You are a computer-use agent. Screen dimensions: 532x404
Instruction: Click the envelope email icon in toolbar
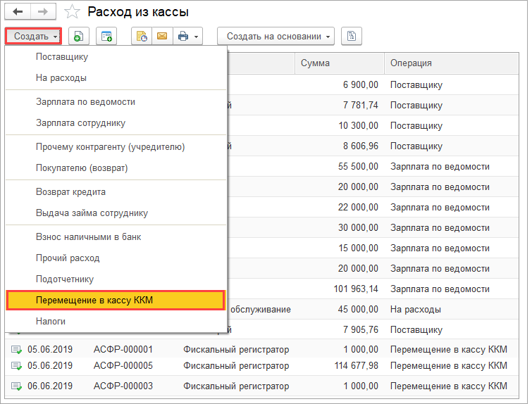pyautogui.click(x=161, y=36)
